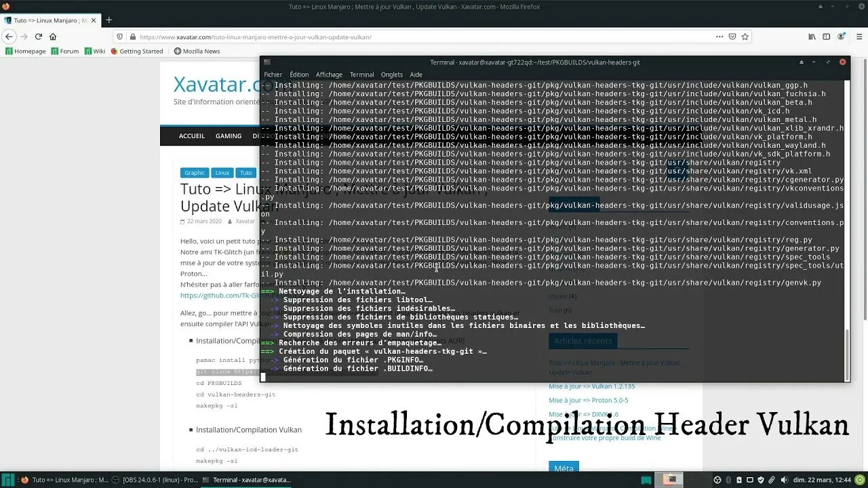Screen dimensions: 868x488
Task: Open Firefox account menu
Action: click(x=842, y=37)
